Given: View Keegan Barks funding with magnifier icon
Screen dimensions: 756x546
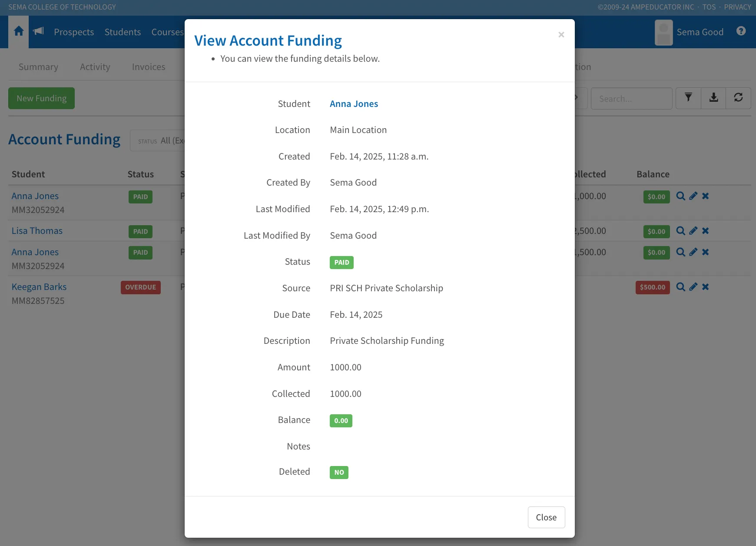Looking at the screenshot, I should coord(681,287).
